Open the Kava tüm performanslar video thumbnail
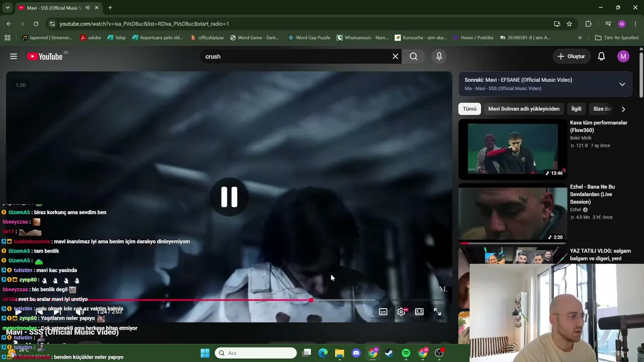Image resolution: width=644 pixels, height=362 pixels. (512, 149)
